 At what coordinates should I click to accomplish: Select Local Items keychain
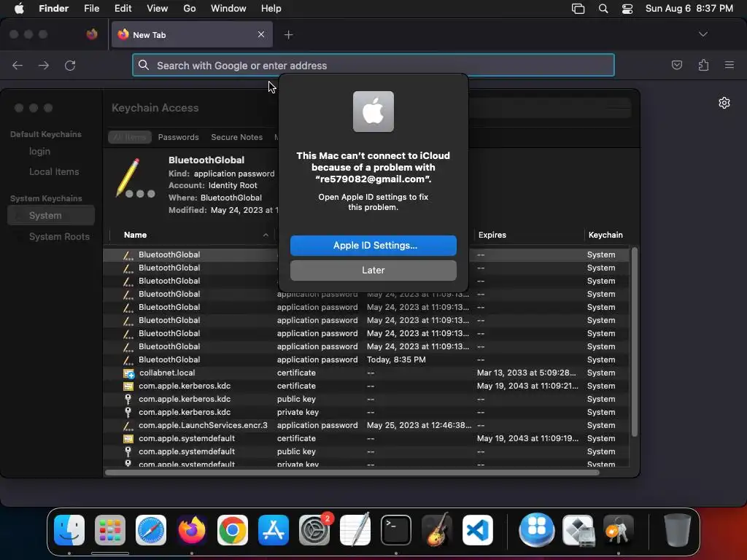tap(54, 172)
